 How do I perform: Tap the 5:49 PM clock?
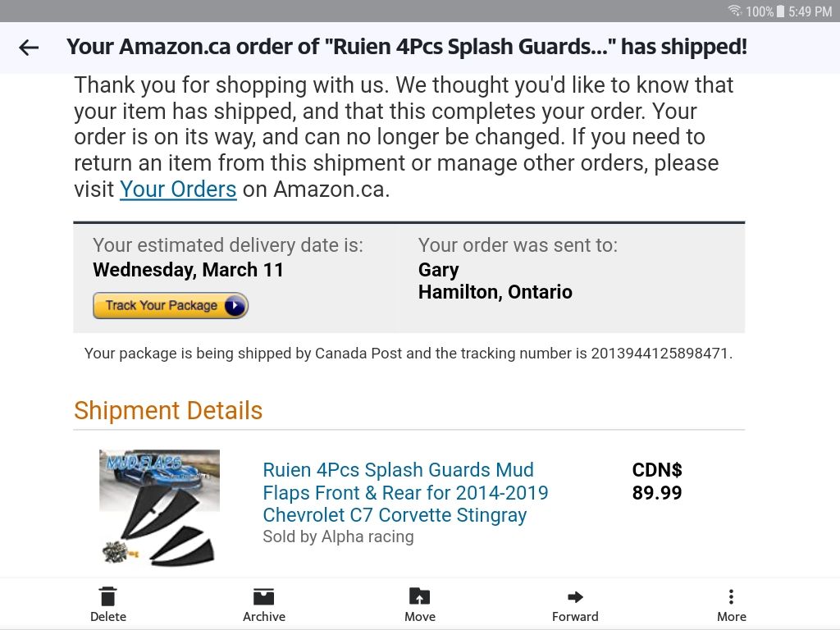pyautogui.click(x=810, y=11)
